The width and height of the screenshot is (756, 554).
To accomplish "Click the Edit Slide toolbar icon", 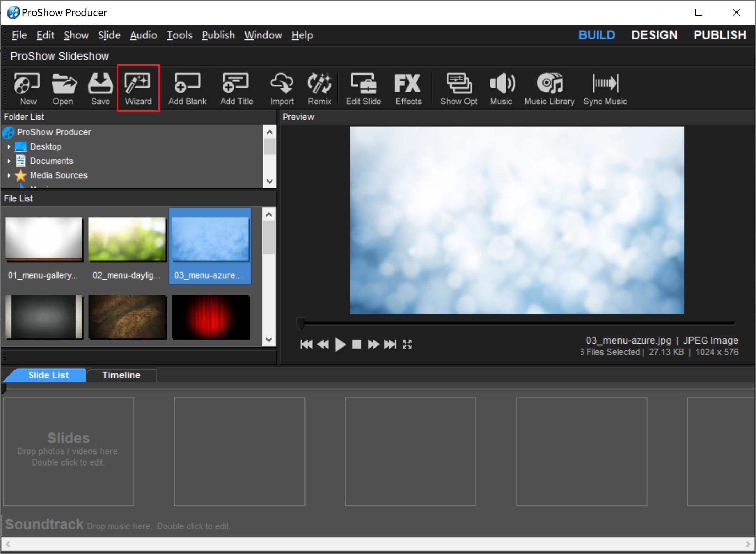I will point(363,88).
